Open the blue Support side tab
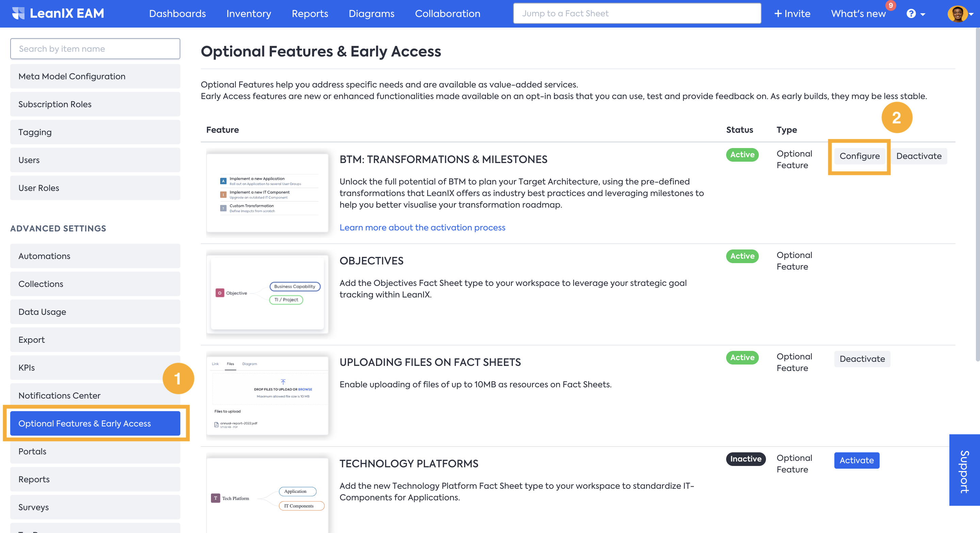 964,470
